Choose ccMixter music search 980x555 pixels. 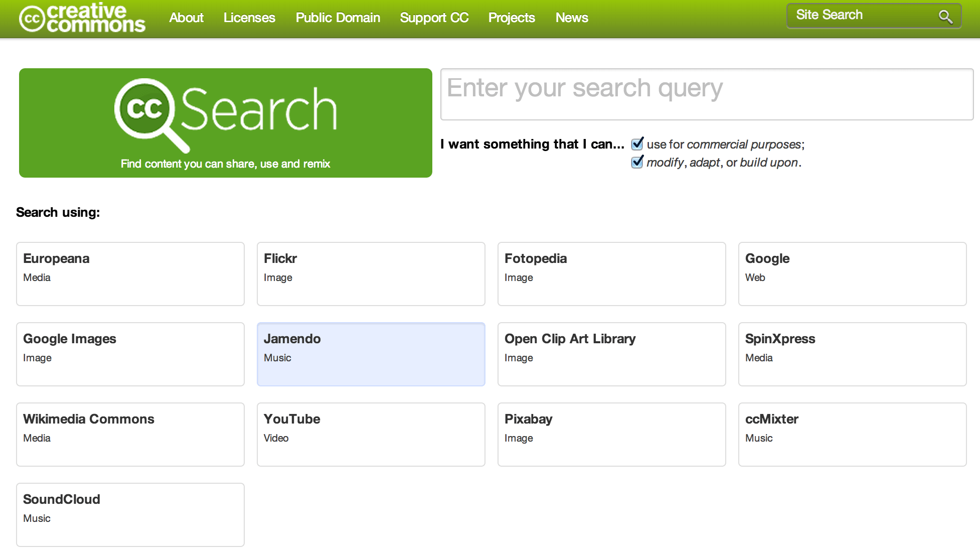pos(853,435)
